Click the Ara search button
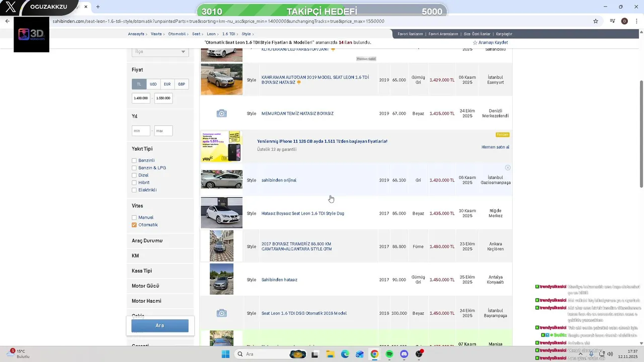 160,325
